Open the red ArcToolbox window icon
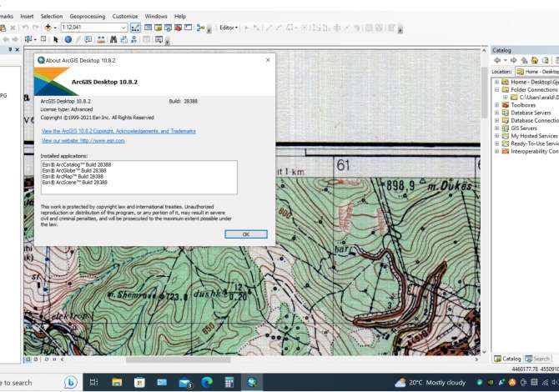Screen dimensions: 559x392 pos(178,28)
